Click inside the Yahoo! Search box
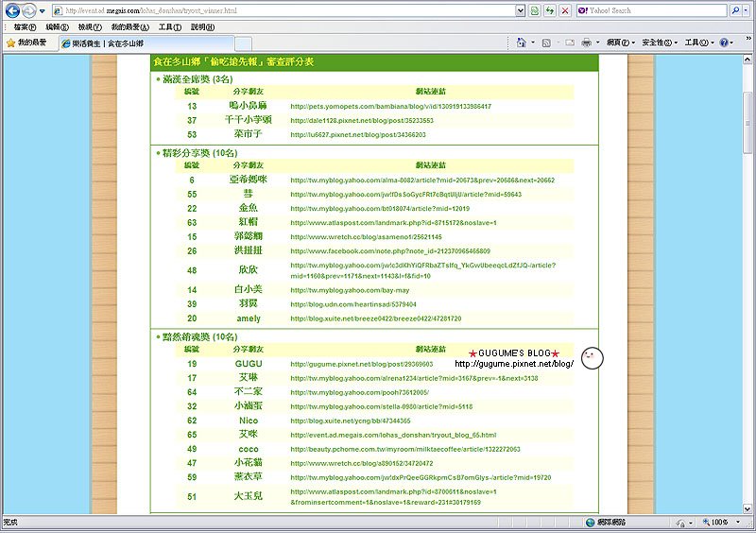Image resolution: width=756 pixels, height=533 pixels. click(652, 10)
